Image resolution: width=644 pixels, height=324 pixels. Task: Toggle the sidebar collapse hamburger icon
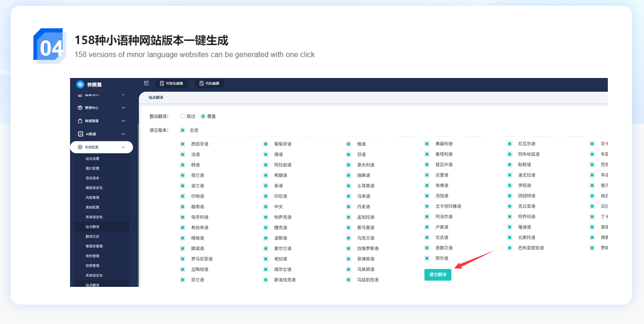(x=147, y=84)
